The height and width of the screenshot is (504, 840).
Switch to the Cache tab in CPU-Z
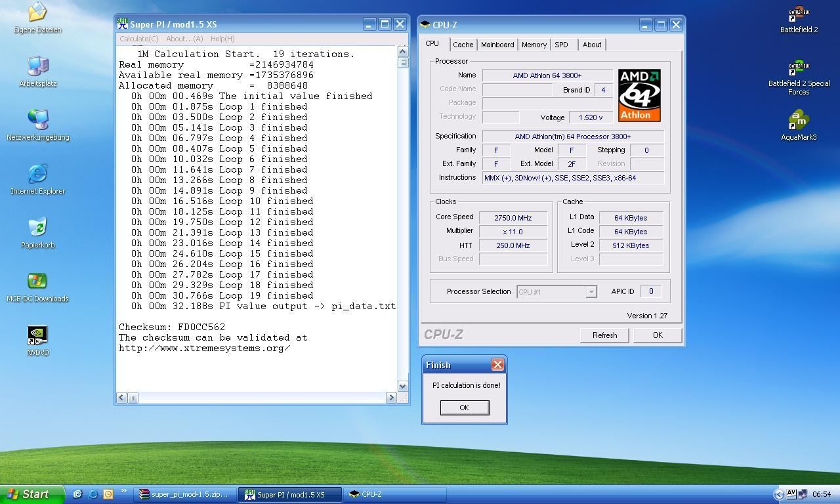tap(463, 45)
